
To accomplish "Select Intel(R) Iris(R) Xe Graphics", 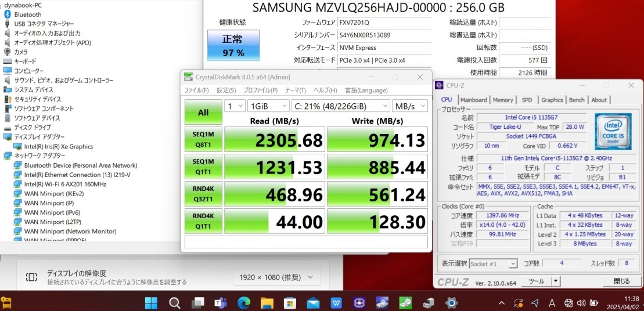I will [58, 146].
